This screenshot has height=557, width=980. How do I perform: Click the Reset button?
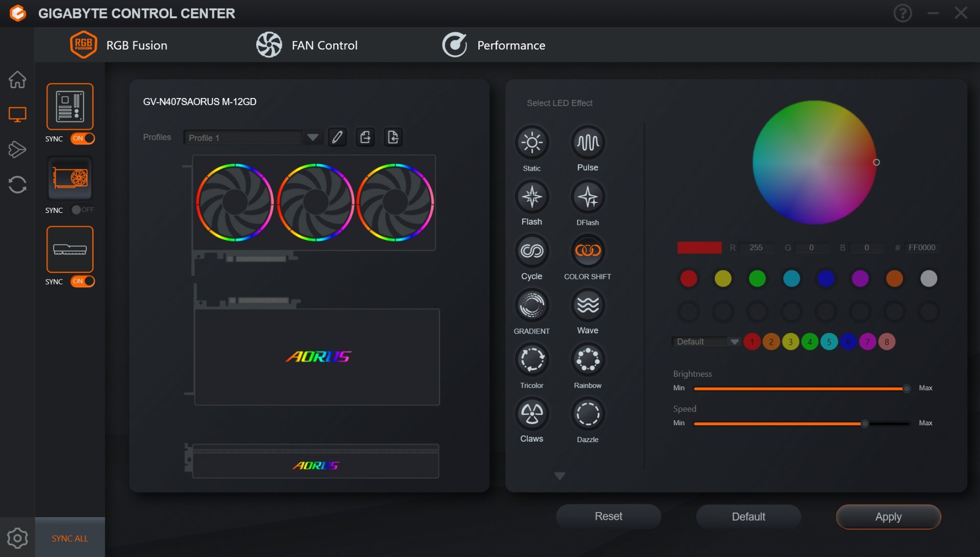[x=608, y=517]
